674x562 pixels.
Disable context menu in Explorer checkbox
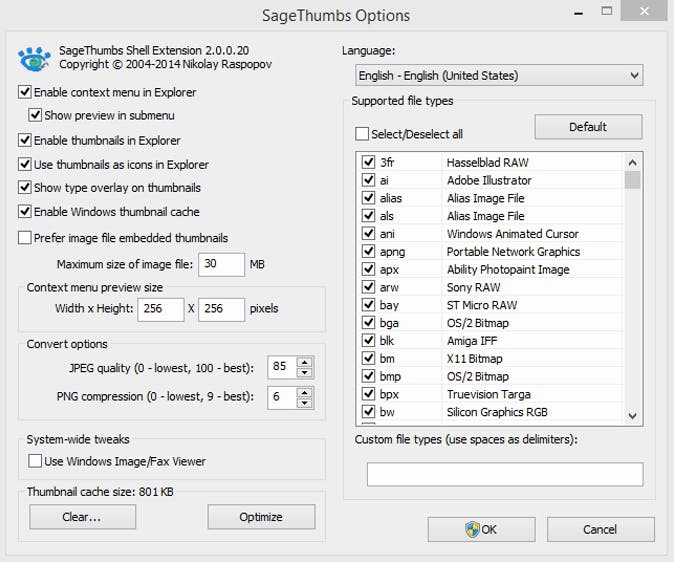(x=25, y=92)
